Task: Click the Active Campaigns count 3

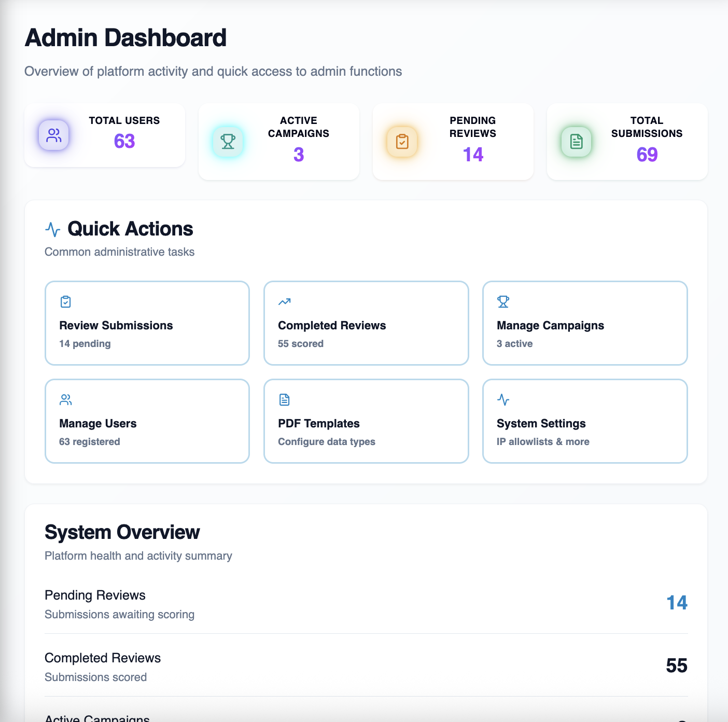Action: [x=299, y=155]
